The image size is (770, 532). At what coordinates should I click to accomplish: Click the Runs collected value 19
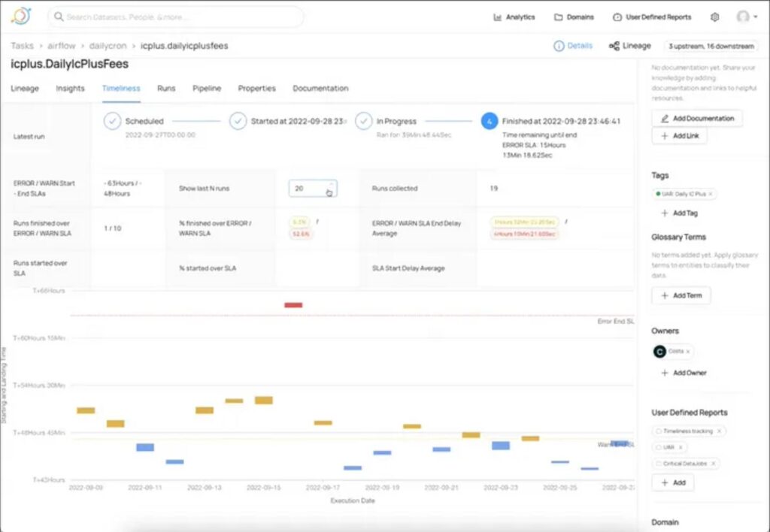pyautogui.click(x=493, y=189)
